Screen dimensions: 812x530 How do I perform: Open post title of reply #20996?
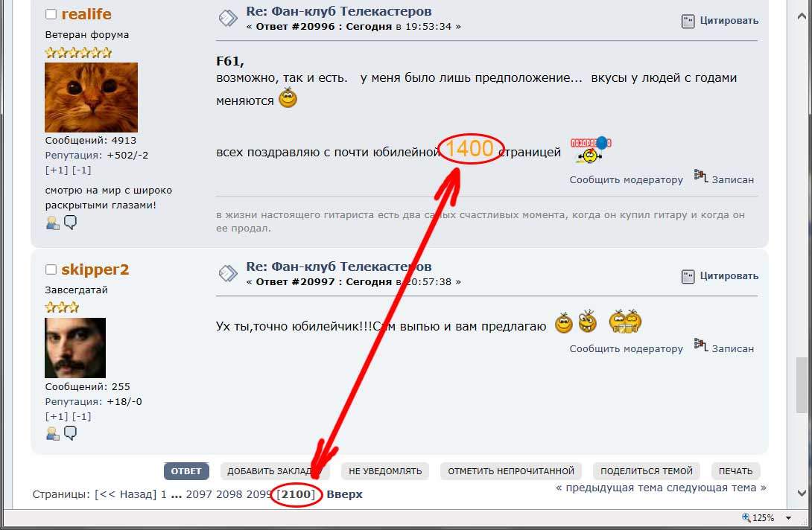(339, 11)
